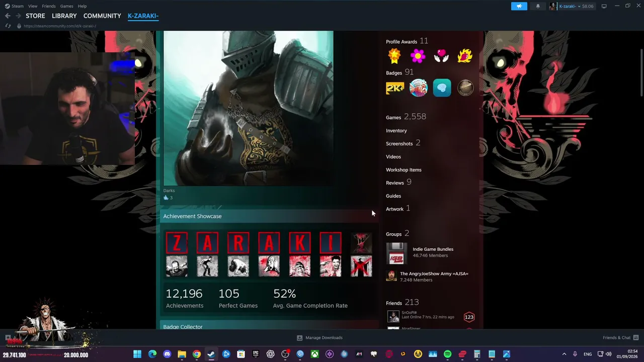Open the Help menu
The width and height of the screenshot is (644, 362).
[82, 6]
